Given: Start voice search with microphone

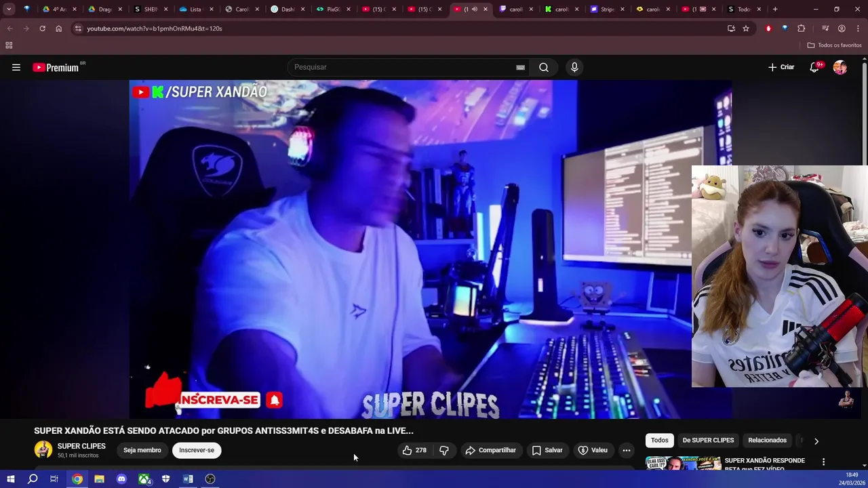Looking at the screenshot, I should coord(574,67).
